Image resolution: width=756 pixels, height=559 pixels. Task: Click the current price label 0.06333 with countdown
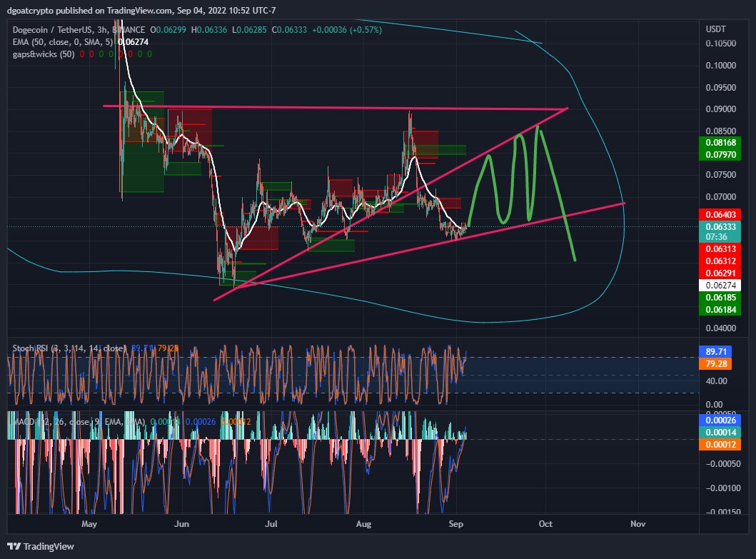click(x=720, y=232)
